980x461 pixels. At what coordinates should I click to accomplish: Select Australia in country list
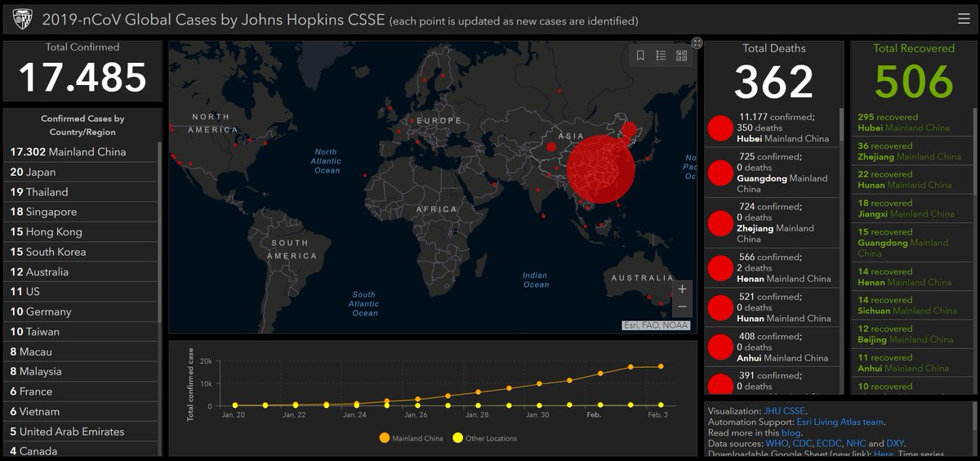tap(81, 271)
